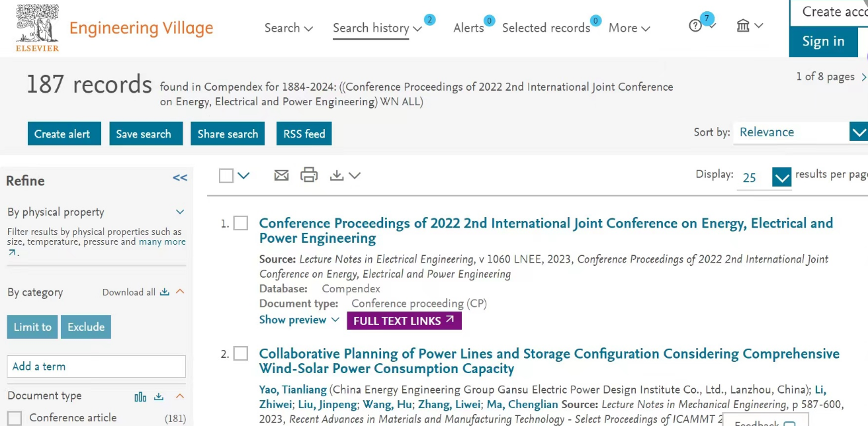Click the Create alert button
This screenshot has width=868, height=426.
pos(64,134)
